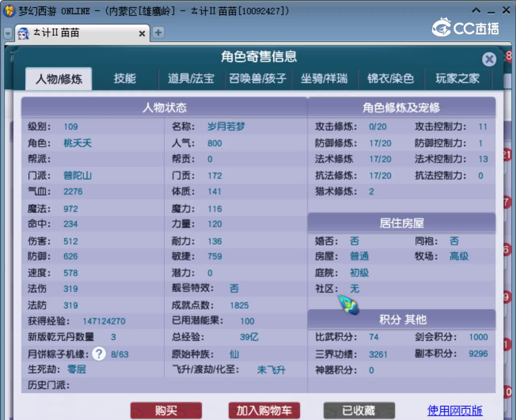Click the 牧场 value 高级

(459, 256)
